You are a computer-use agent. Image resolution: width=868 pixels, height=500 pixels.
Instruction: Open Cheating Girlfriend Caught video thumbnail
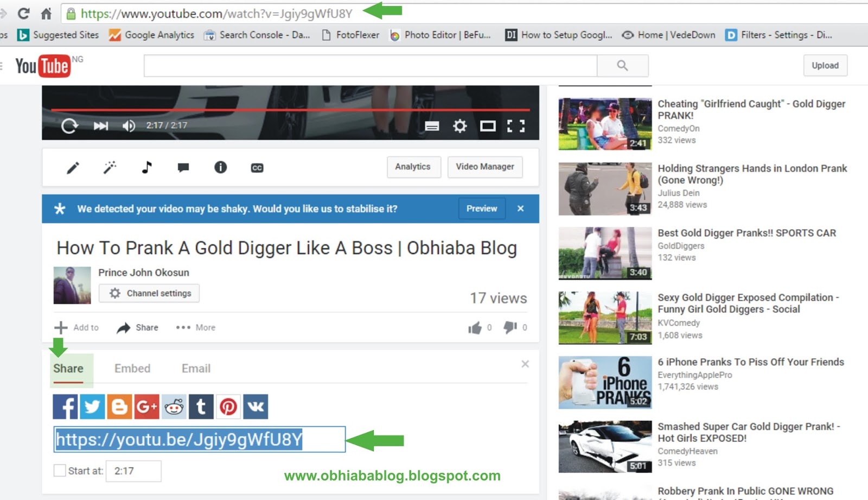(605, 124)
